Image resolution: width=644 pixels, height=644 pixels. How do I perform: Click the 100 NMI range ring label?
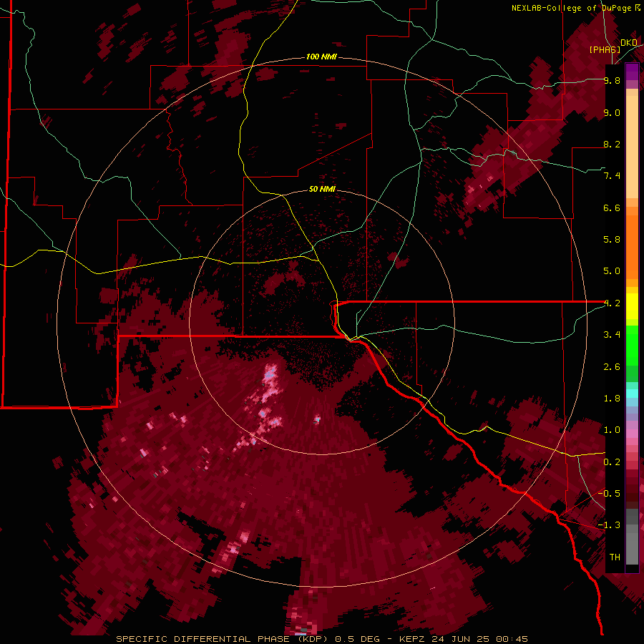point(321,57)
